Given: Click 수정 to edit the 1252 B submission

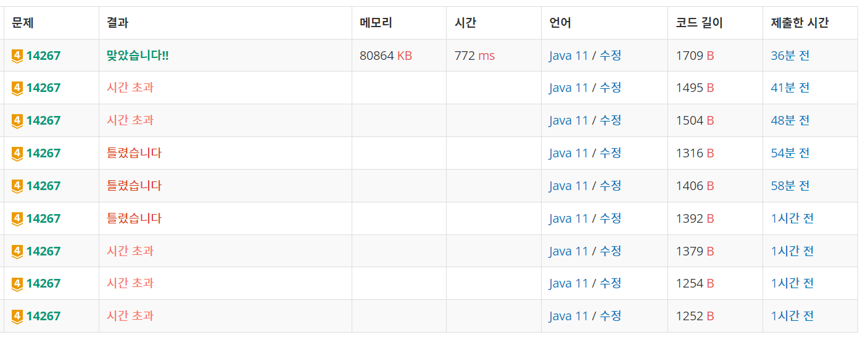Looking at the screenshot, I should [611, 316].
